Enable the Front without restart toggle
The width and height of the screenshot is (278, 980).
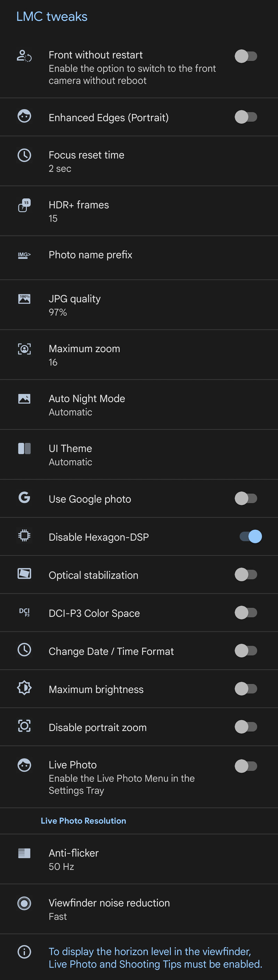(x=246, y=56)
